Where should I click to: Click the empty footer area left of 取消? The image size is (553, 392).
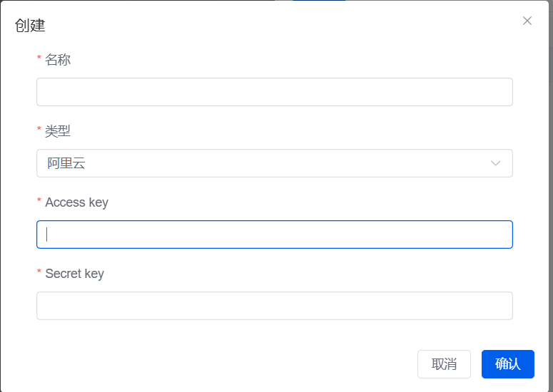pos(214,364)
